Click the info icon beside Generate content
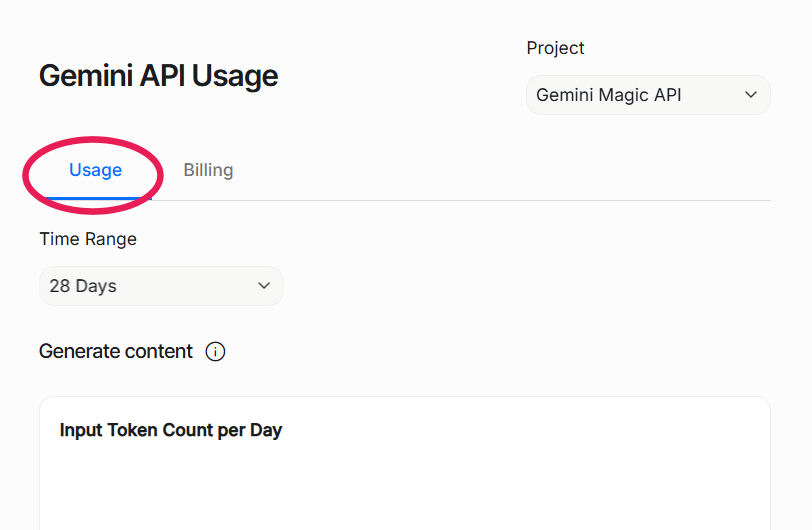This screenshot has width=812, height=530. (215, 352)
